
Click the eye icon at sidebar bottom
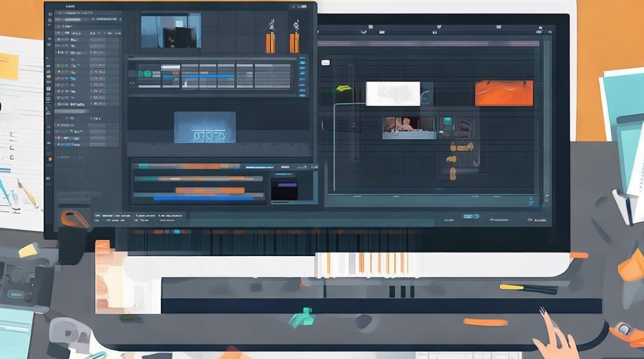click(49, 178)
